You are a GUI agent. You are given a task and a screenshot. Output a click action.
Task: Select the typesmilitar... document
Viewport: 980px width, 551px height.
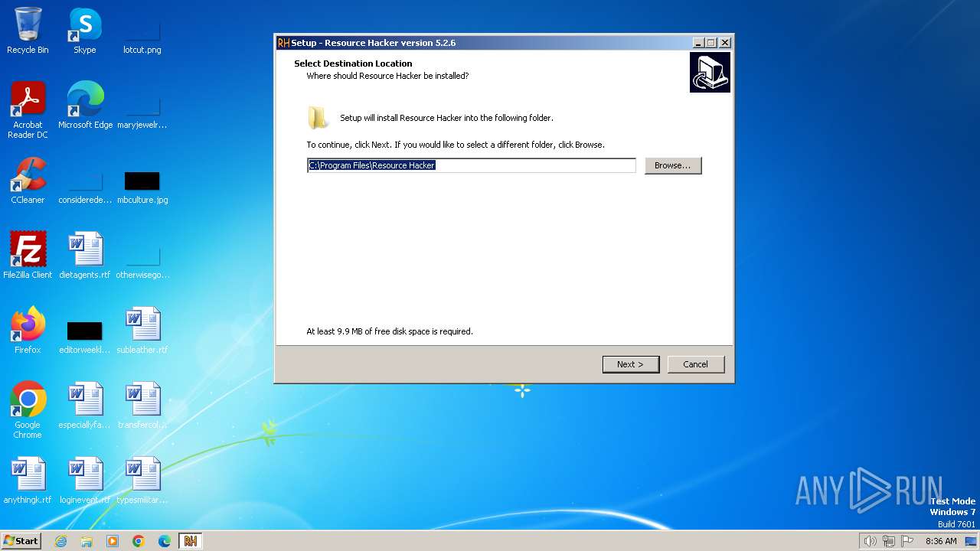[142, 481]
